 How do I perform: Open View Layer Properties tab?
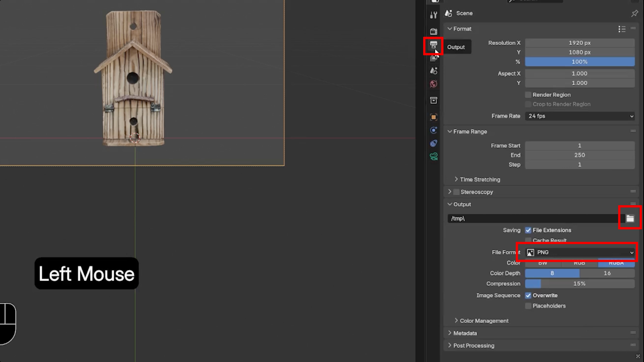click(x=434, y=57)
